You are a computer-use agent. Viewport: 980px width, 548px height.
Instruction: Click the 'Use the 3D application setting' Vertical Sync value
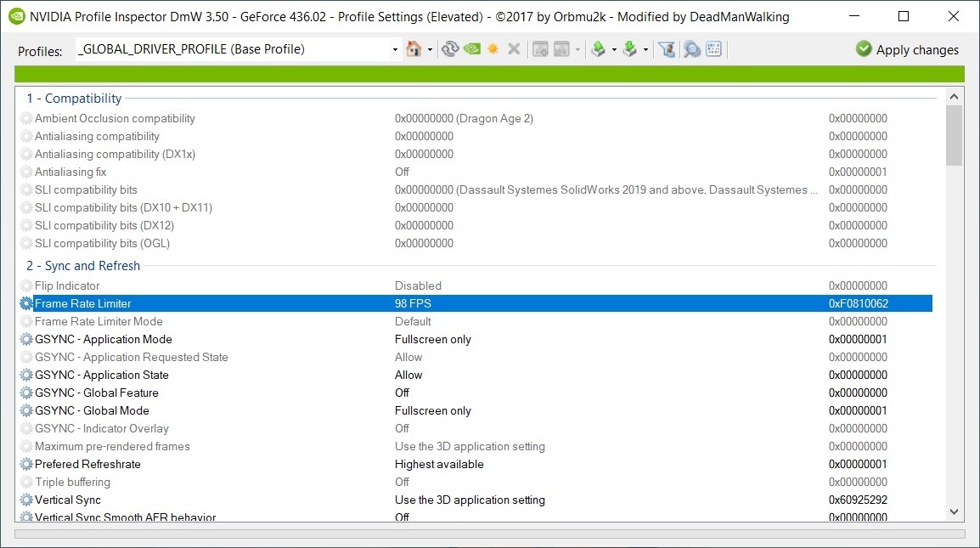[470, 500]
